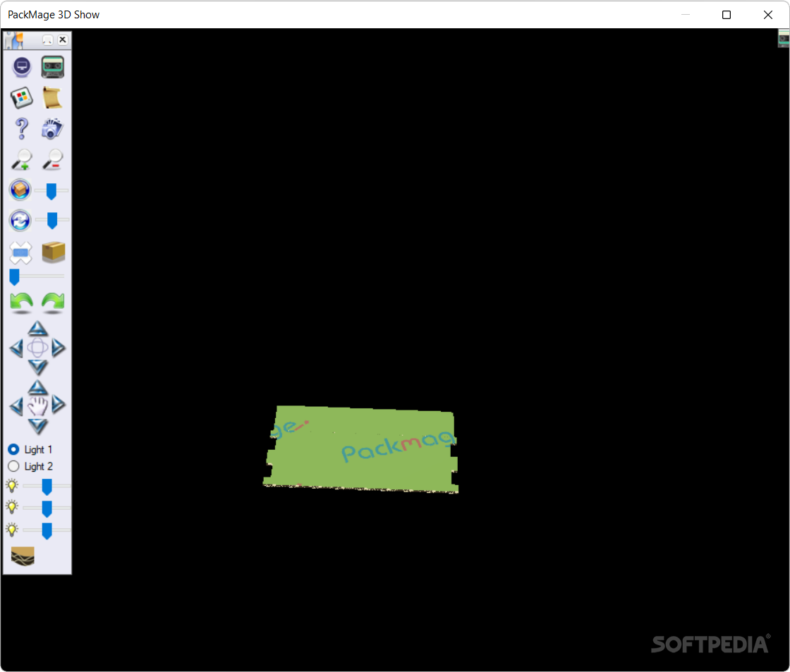
Task: Pan view up with hand-pad up arrow
Action: [38, 387]
